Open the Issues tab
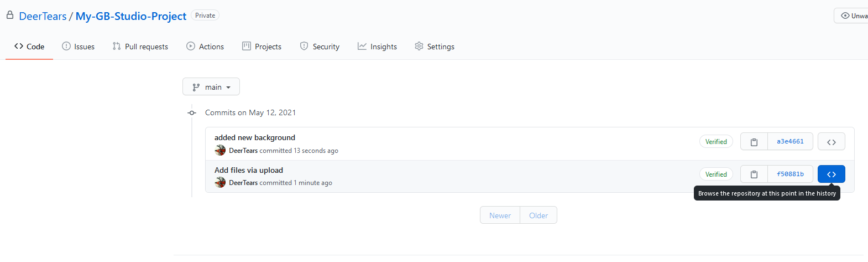This screenshot has height=262, width=868. click(78, 47)
